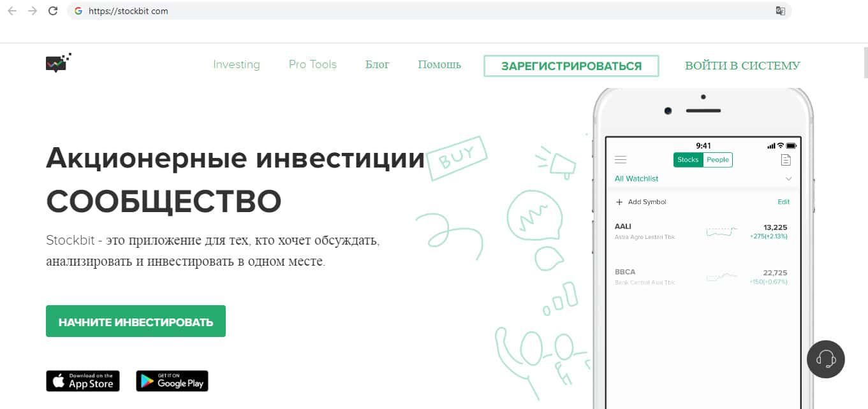Click ВОЙТИ В СИСТЕМУ link
This screenshot has height=409, width=868.
point(742,66)
